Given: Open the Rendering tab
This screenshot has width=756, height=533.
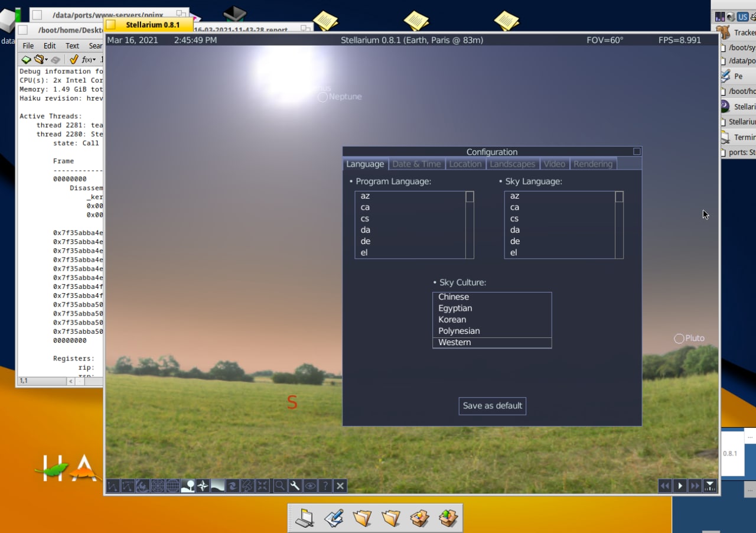Looking at the screenshot, I should (593, 164).
